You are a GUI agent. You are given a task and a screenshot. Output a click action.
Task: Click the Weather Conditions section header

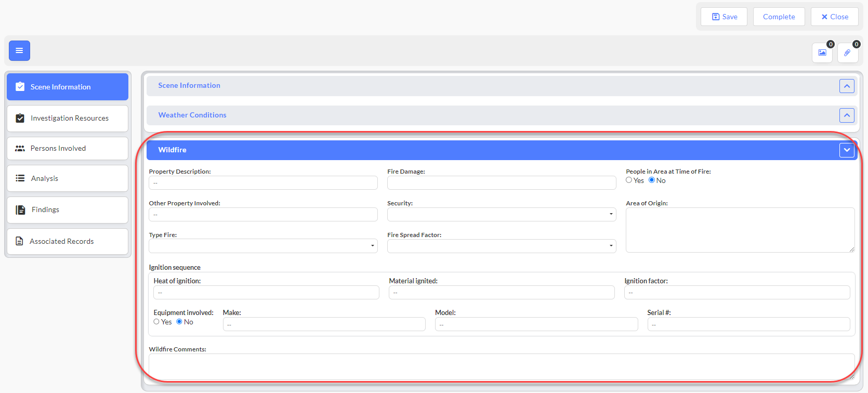pyautogui.click(x=502, y=115)
